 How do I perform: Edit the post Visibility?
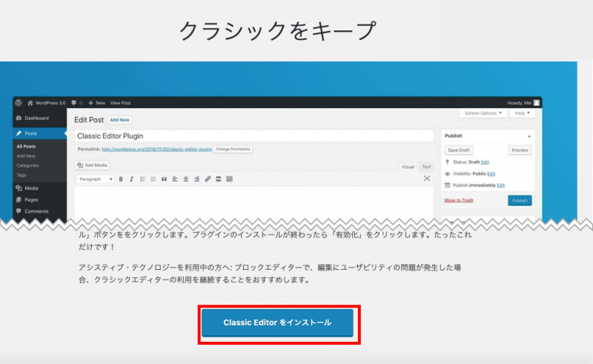[491, 173]
